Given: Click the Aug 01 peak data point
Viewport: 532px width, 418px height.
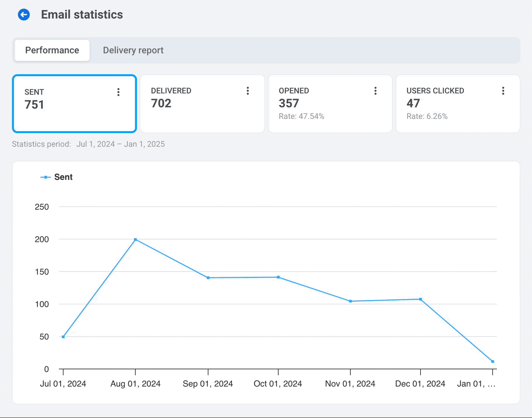Looking at the screenshot, I should click(135, 239).
